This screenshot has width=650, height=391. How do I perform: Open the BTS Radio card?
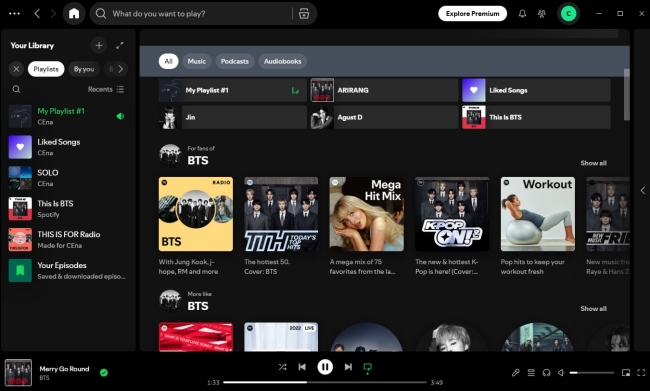tap(196, 226)
